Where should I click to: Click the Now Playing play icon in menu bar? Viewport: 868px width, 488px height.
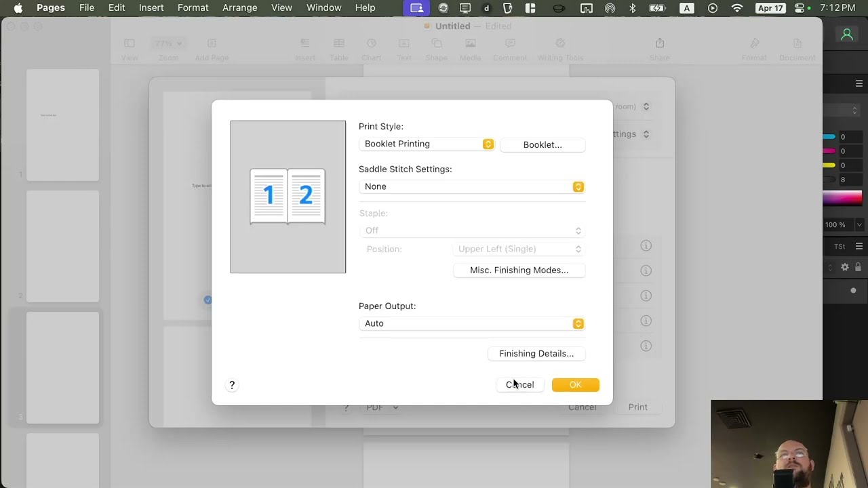tap(713, 8)
